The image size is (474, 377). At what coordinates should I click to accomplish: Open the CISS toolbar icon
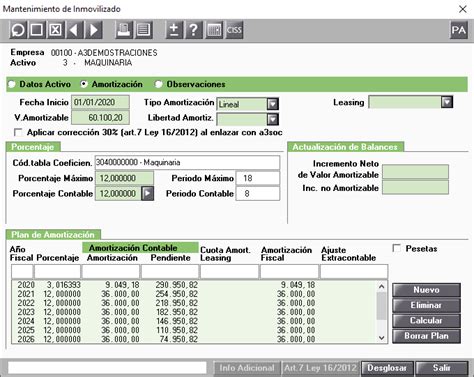click(x=234, y=30)
